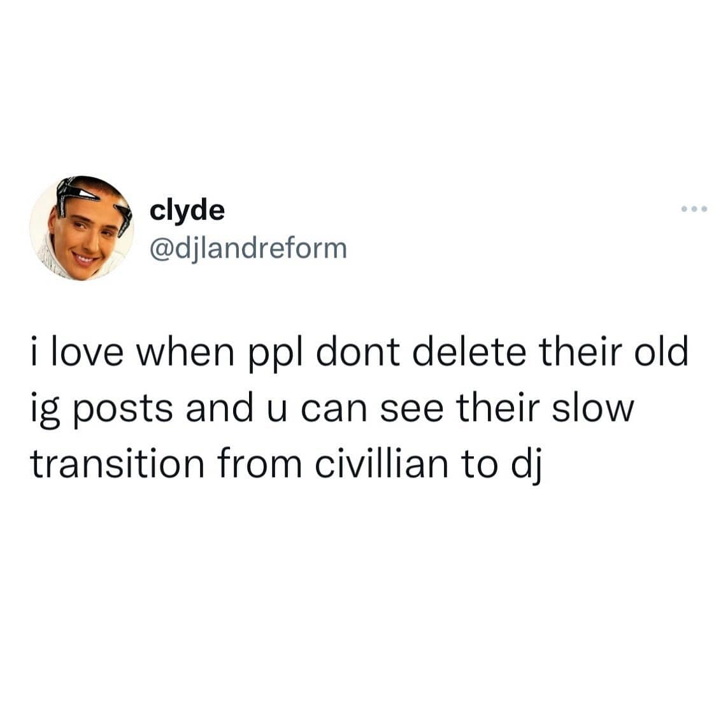The width and height of the screenshot is (728, 728).
Task: Click the word "transition" in the tweet
Action: 117,464
